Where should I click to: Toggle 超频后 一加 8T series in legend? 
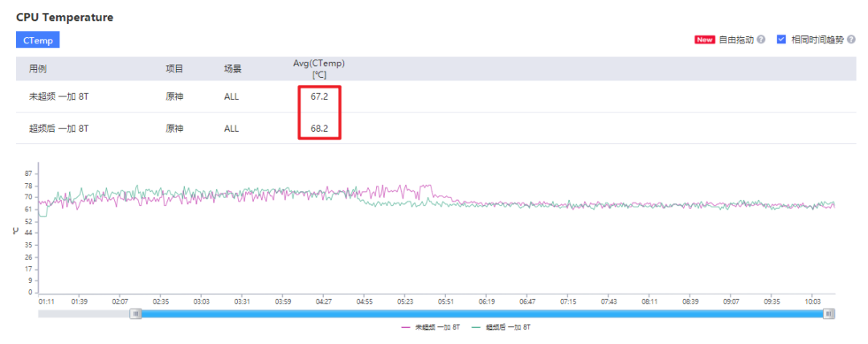click(x=501, y=328)
